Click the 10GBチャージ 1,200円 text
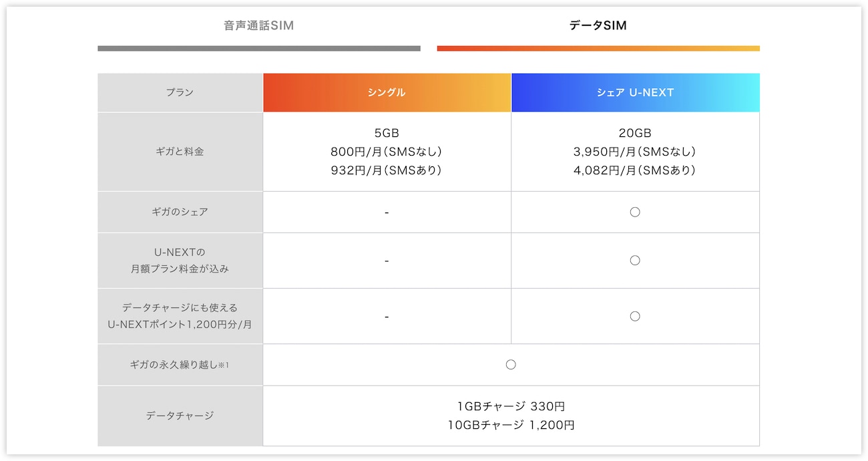 tap(511, 425)
